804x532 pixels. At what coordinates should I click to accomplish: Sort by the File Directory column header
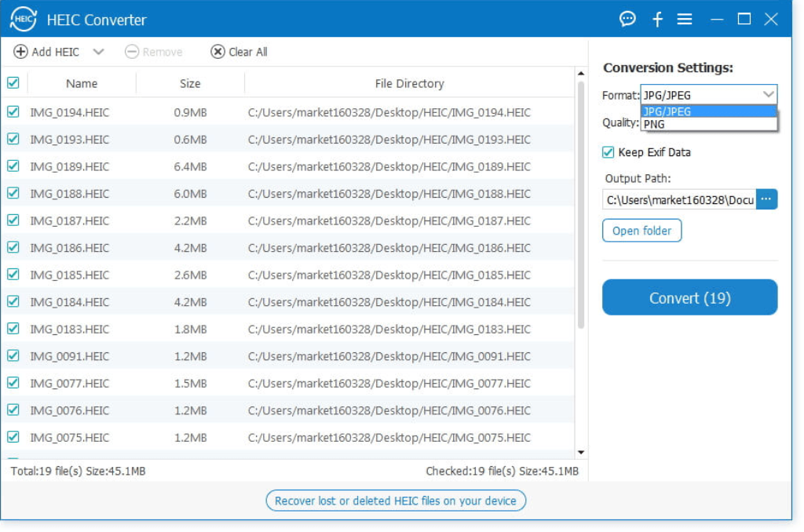coord(409,83)
